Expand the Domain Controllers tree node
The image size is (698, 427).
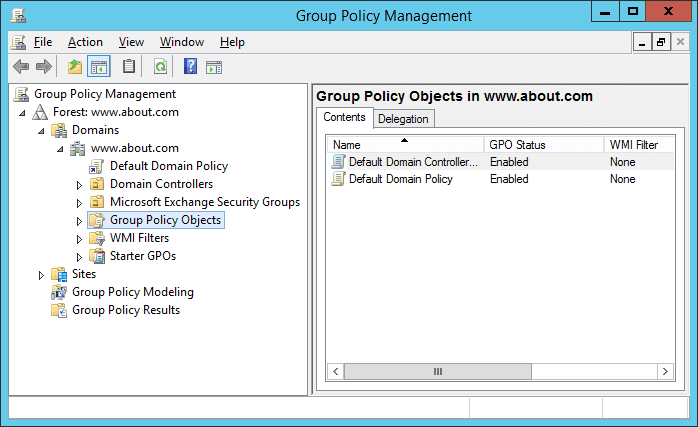79,185
